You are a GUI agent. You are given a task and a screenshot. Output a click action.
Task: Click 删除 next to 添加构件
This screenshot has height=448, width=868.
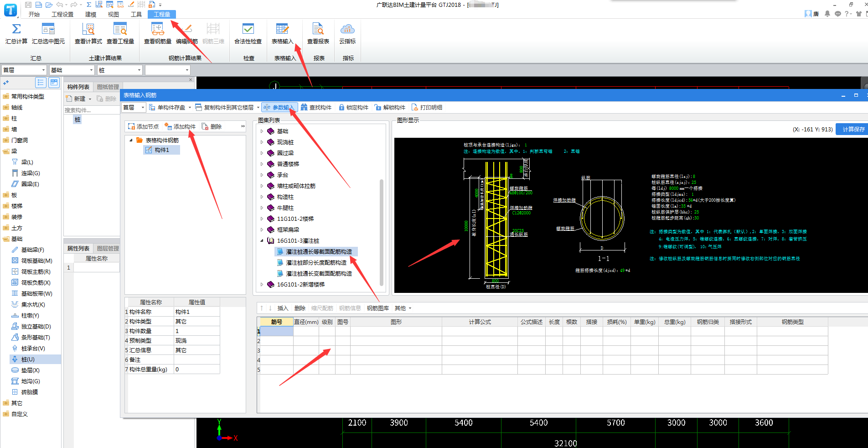[212, 126]
